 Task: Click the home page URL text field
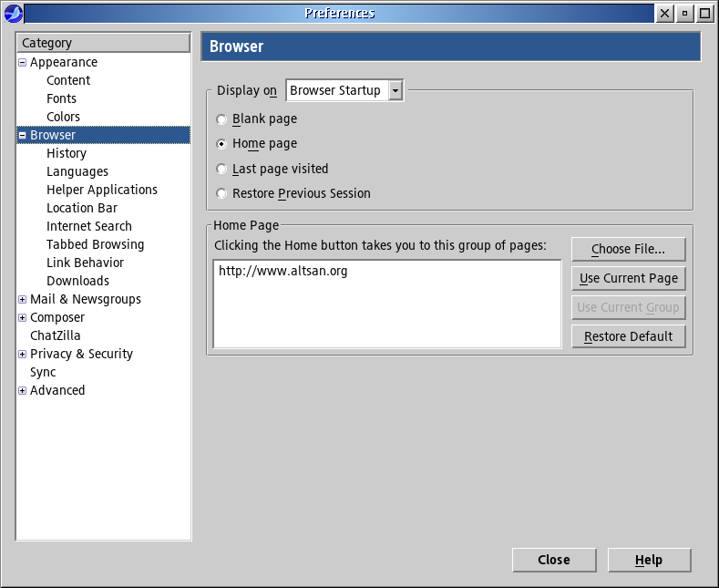pos(386,304)
